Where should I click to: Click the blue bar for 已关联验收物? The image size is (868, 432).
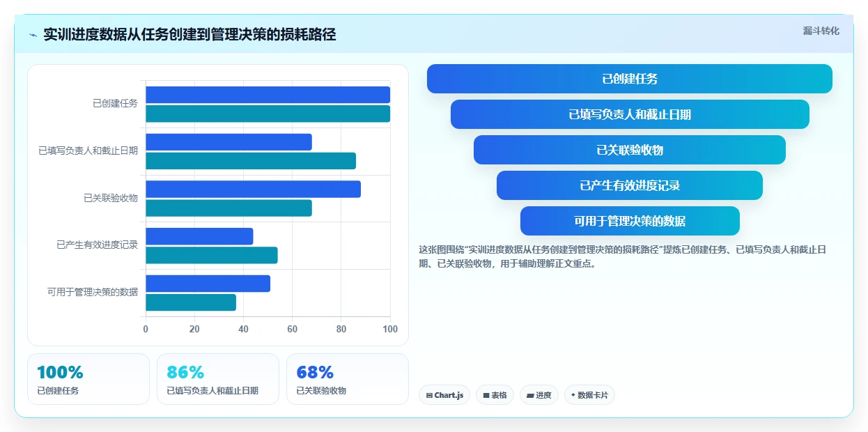pos(253,190)
